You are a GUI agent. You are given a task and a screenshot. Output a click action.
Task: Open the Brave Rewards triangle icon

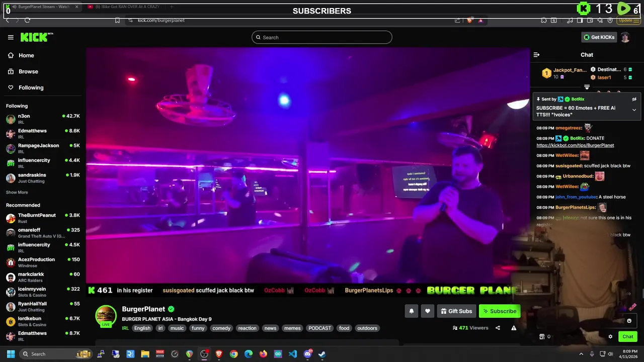click(x=481, y=20)
